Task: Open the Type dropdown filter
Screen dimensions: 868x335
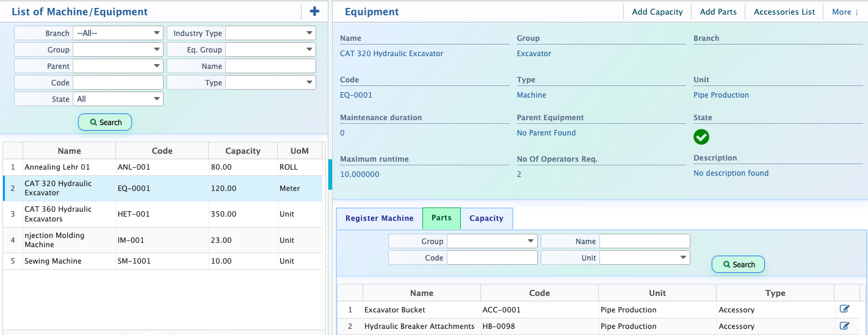Action: click(270, 82)
